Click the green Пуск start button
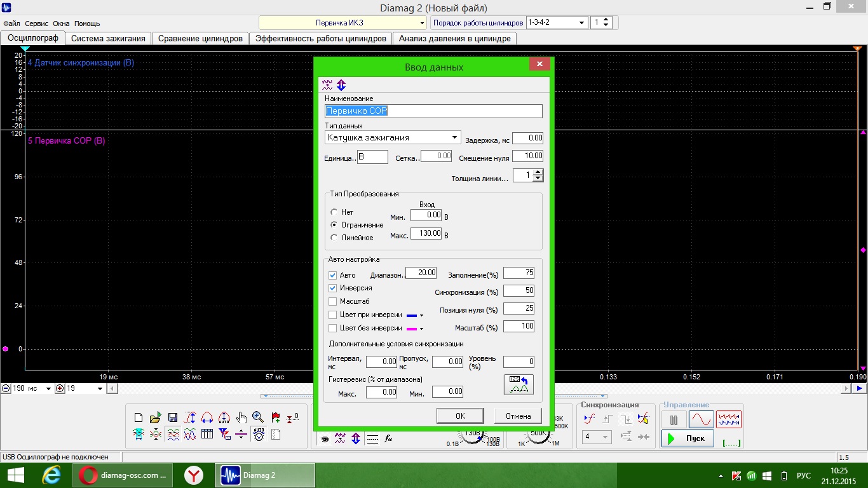 (x=688, y=438)
